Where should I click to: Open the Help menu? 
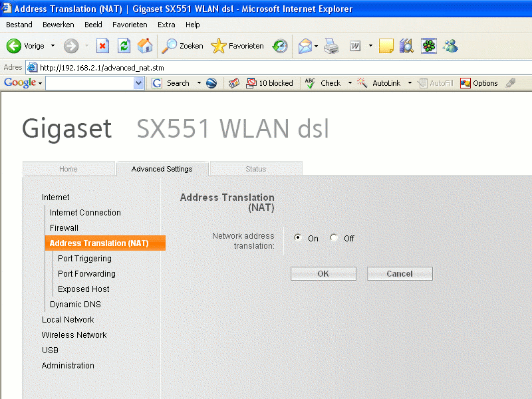[x=192, y=25]
